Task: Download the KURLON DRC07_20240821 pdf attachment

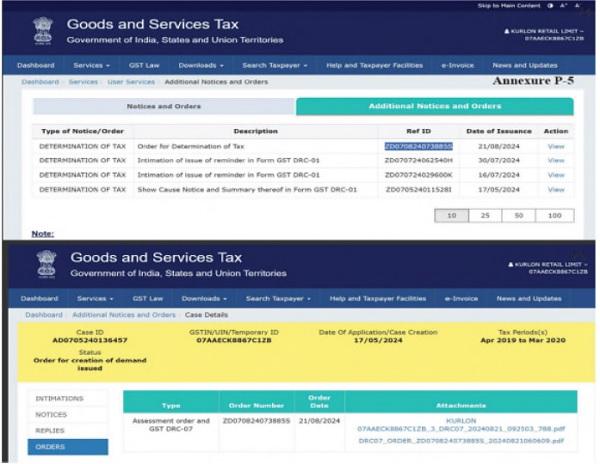Action: click(x=461, y=425)
